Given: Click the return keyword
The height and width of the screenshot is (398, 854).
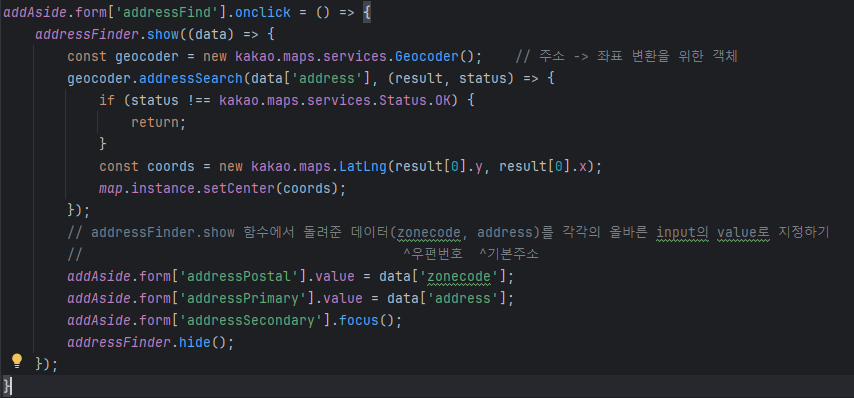Looking at the screenshot, I should coord(155,123).
